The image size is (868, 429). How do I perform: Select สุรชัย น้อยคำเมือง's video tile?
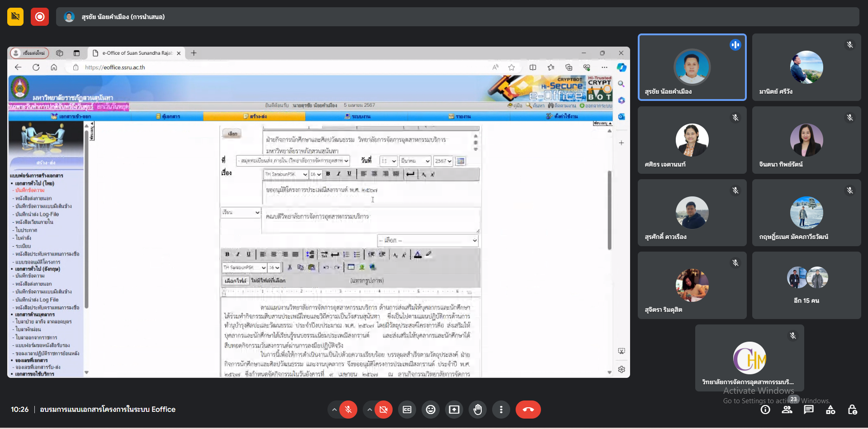(x=692, y=67)
